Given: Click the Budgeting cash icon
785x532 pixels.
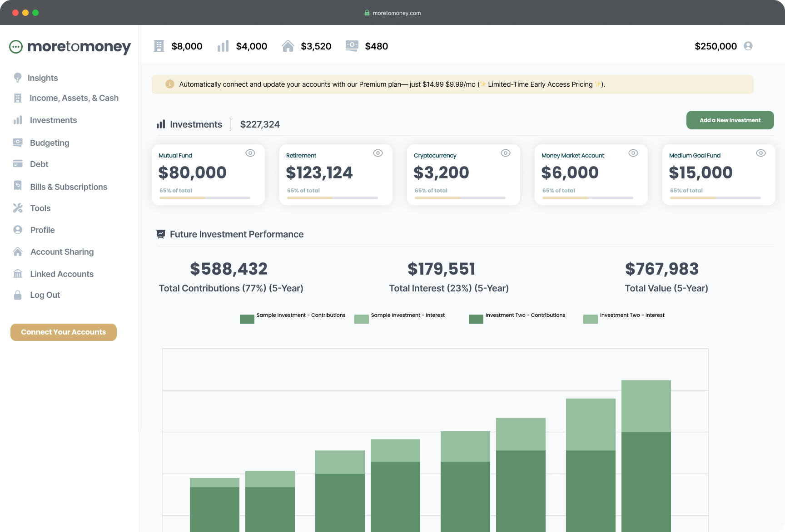Looking at the screenshot, I should tap(18, 143).
